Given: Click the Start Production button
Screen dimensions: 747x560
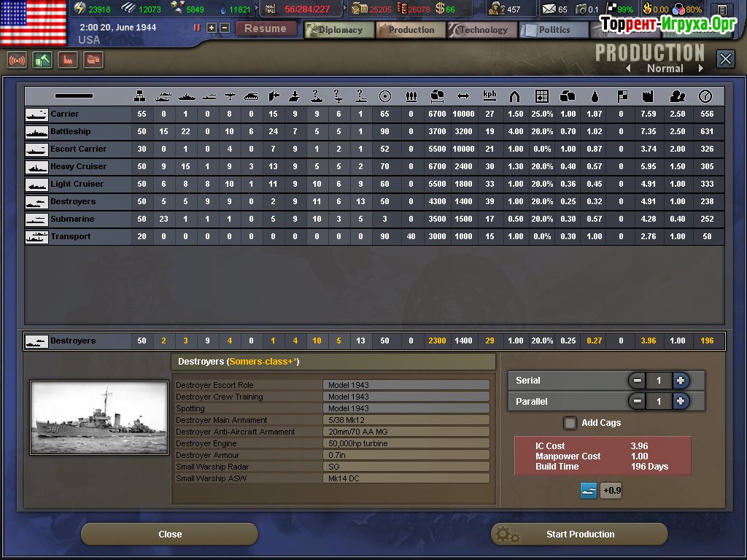Looking at the screenshot, I should pyautogui.click(x=579, y=534).
